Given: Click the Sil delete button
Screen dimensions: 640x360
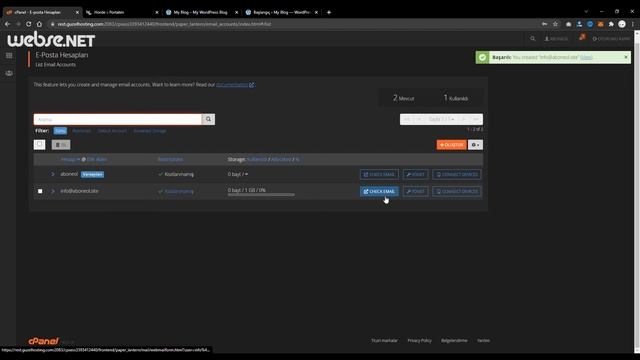Looking at the screenshot, I should (61, 145).
